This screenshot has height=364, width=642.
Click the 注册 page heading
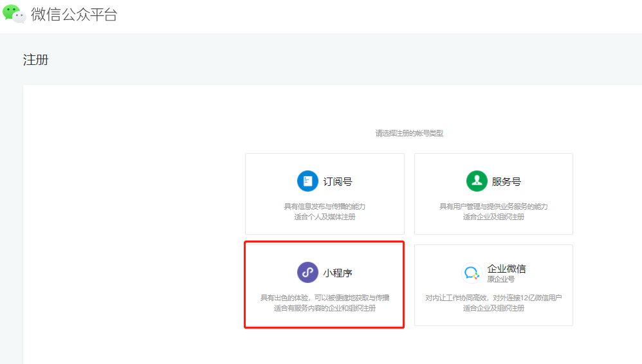pyautogui.click(x=35, y=60)
